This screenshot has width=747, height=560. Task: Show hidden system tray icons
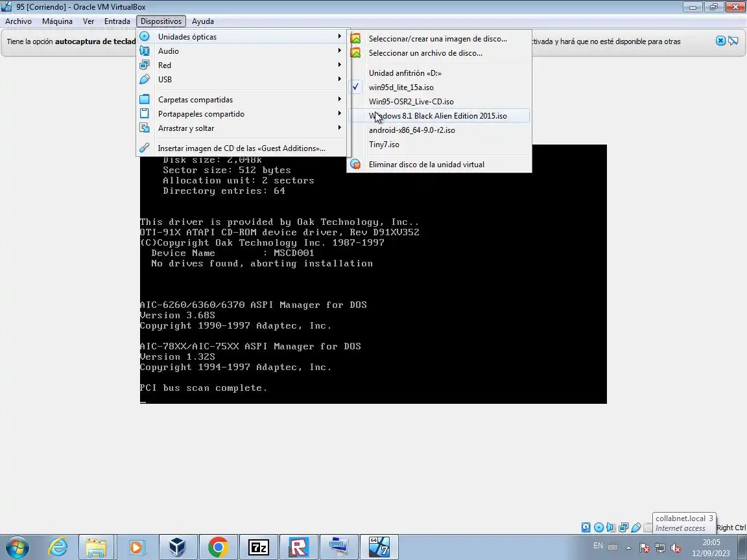[x=629, y=548]
